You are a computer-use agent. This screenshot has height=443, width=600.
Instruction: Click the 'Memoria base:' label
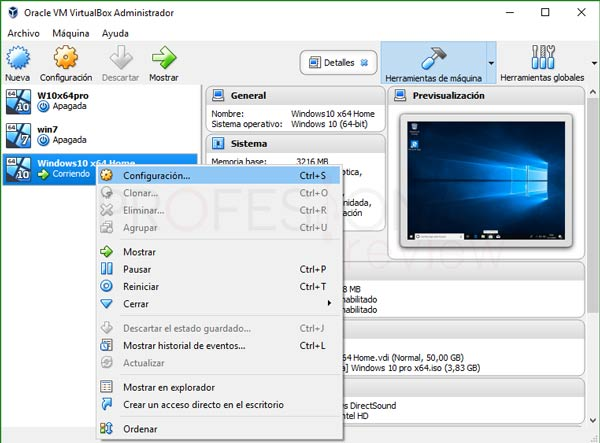pos(239,161)
